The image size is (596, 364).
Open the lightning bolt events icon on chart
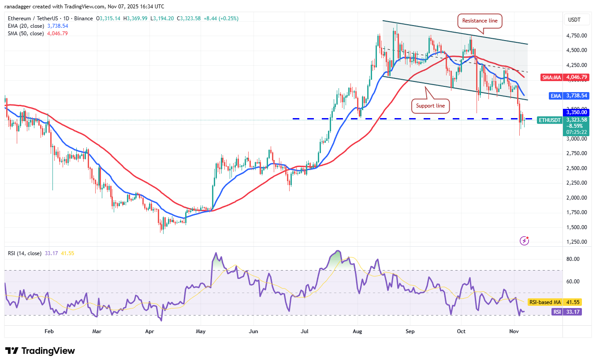coord(524,241)
